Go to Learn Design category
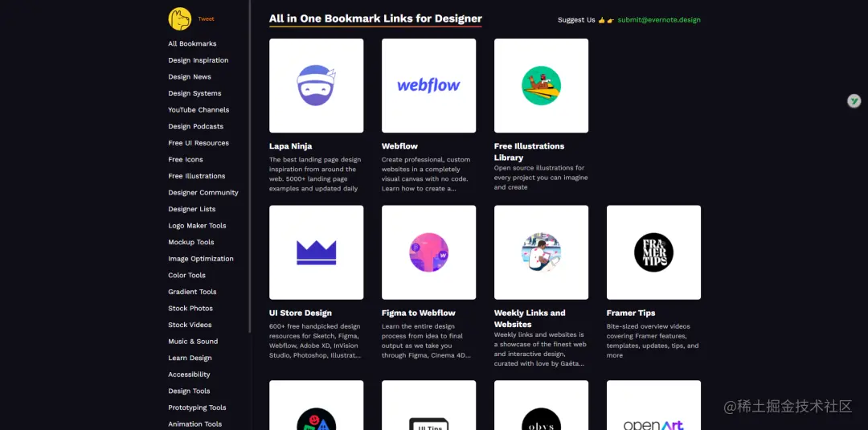Viewport: 868px width, 430px height. pyautogui.click(x=190, y=358)
